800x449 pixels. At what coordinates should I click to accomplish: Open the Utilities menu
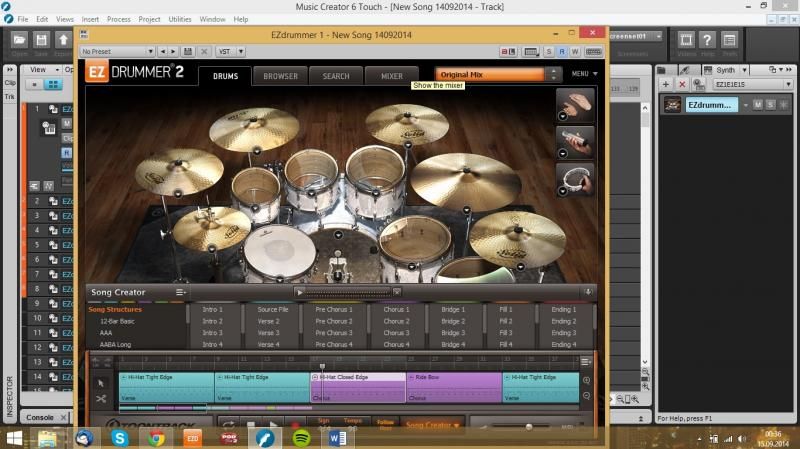(x=180, y=19)
